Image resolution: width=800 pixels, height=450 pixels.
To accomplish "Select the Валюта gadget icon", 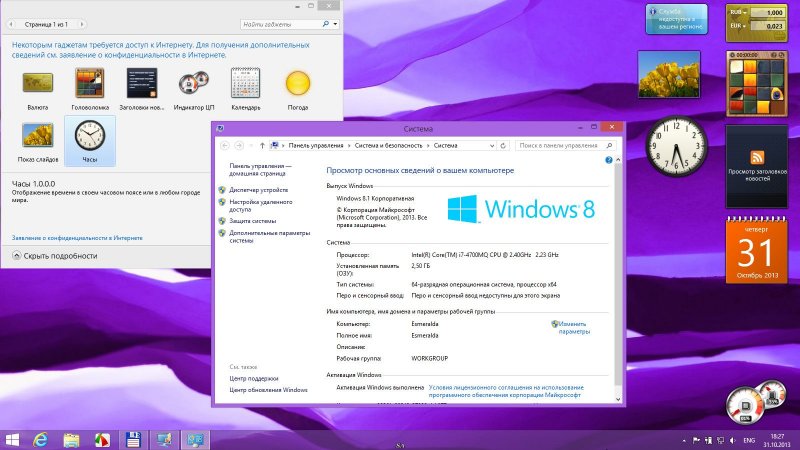I will (x=38, y=83).
